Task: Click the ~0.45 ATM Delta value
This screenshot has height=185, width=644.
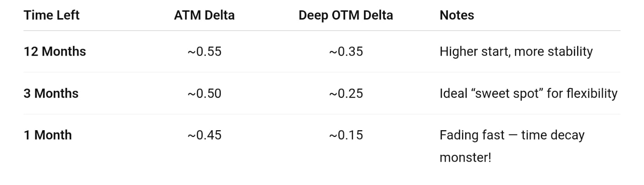Action: coord(204,135)
